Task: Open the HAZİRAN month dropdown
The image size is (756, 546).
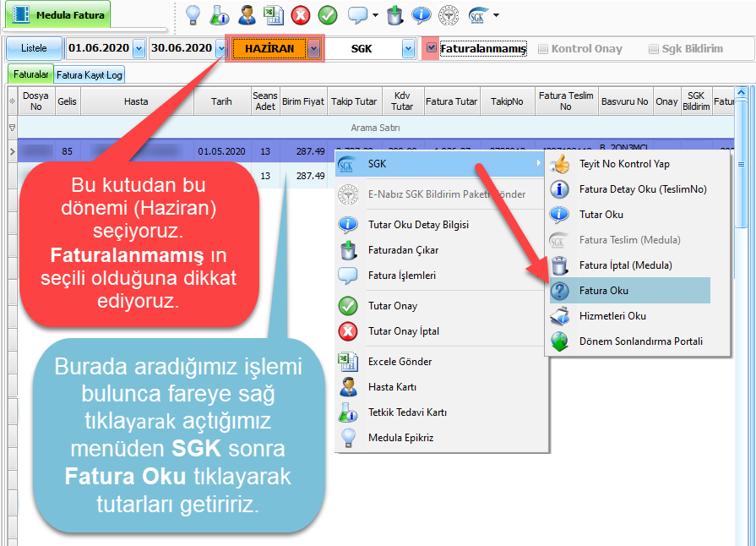Action: coord(314,49)
